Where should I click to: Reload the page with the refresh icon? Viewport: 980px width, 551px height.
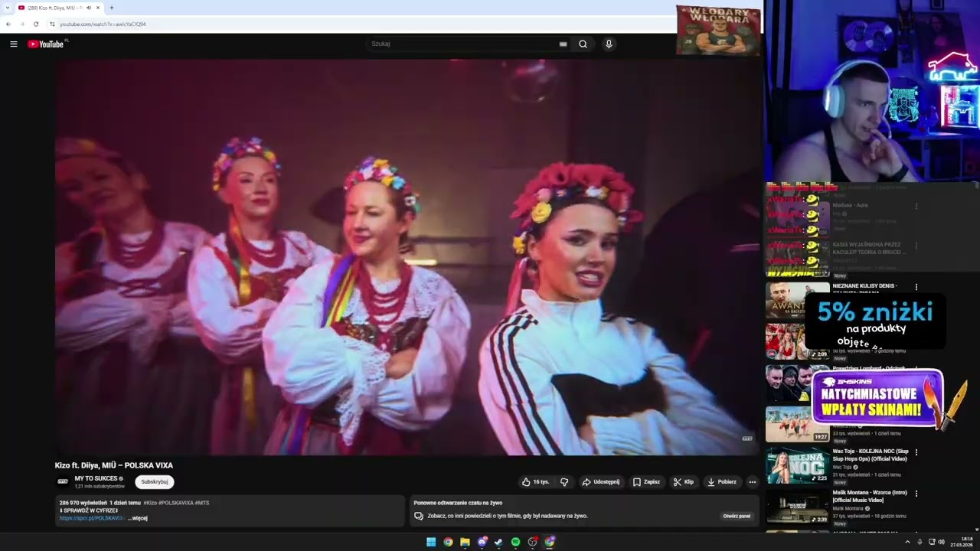[x=35, y=24]
